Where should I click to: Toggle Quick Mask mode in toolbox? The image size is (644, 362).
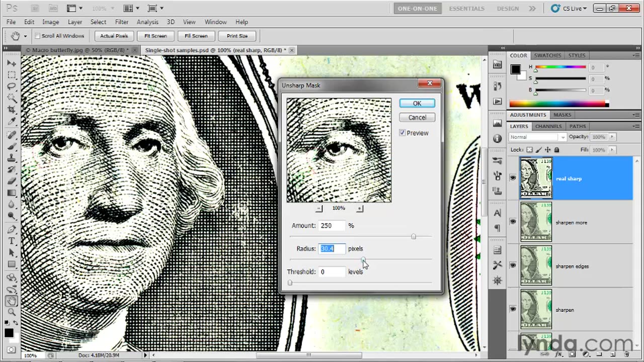(11, 349)
